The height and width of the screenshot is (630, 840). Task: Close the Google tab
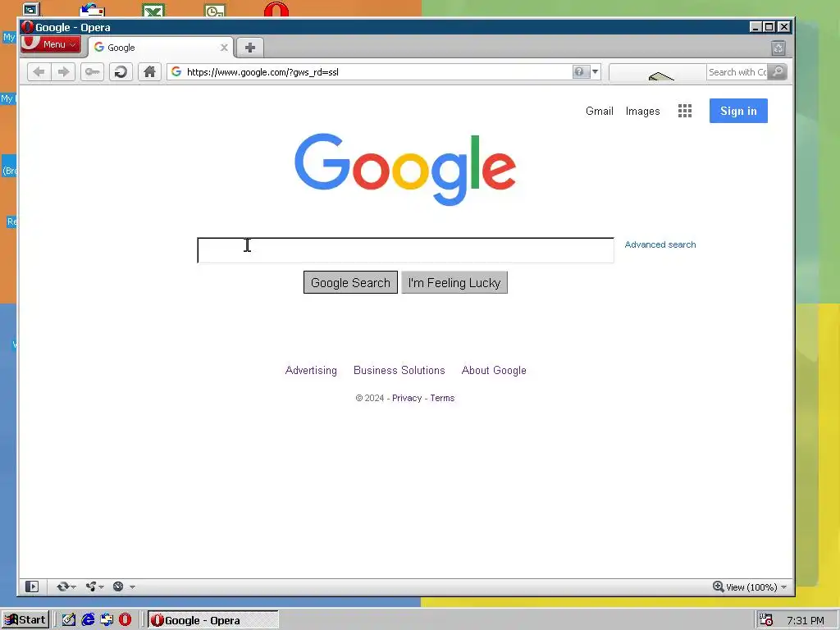pos(224,48)
